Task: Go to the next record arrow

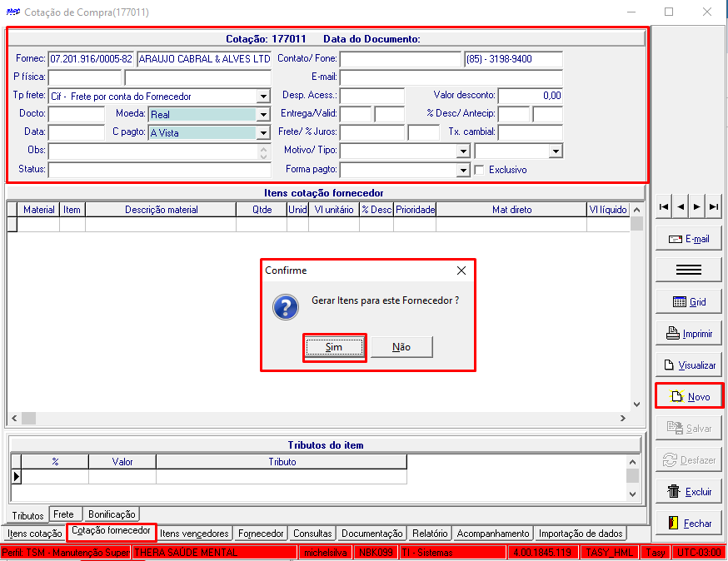Action: pyautogui.click(x=697, y=207)
